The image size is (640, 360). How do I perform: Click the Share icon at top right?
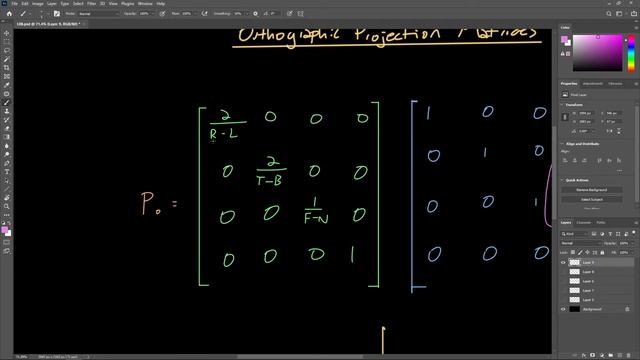(634, 13)
